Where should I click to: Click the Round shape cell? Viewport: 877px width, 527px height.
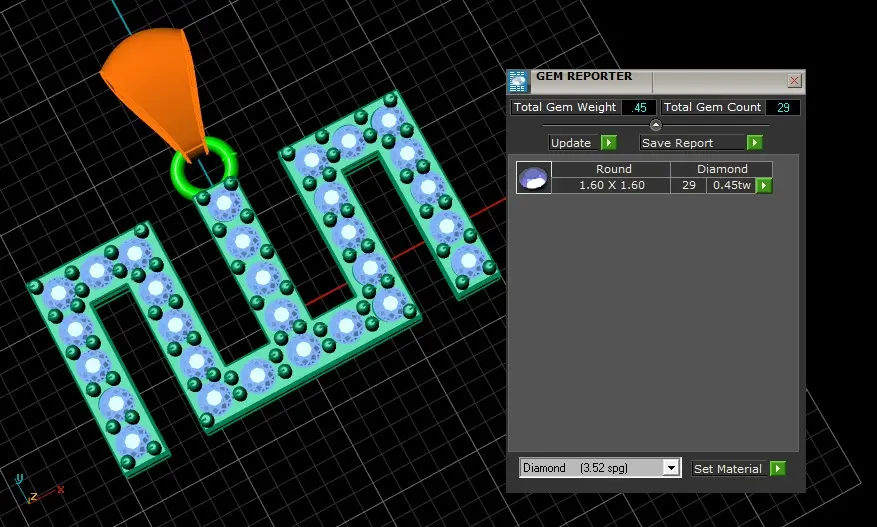[613, 169]
